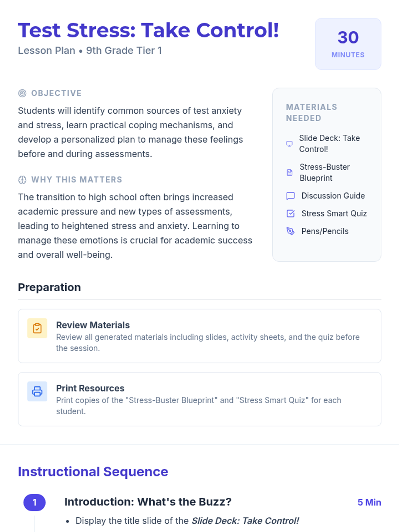Click the speech bubble icon beside Discussion Guide
Image resolution: width=399 pixels, height=532 pixels.
point(291,196)
